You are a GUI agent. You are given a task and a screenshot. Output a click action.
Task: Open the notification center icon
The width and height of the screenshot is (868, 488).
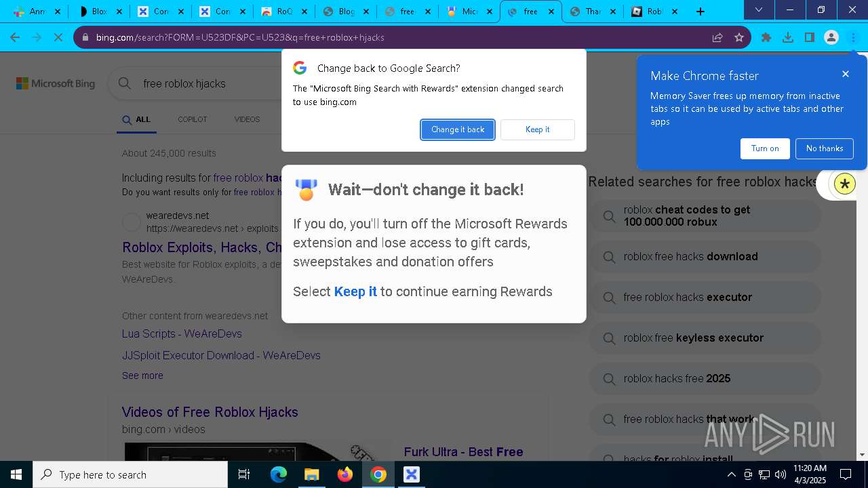tap(846, 474)
